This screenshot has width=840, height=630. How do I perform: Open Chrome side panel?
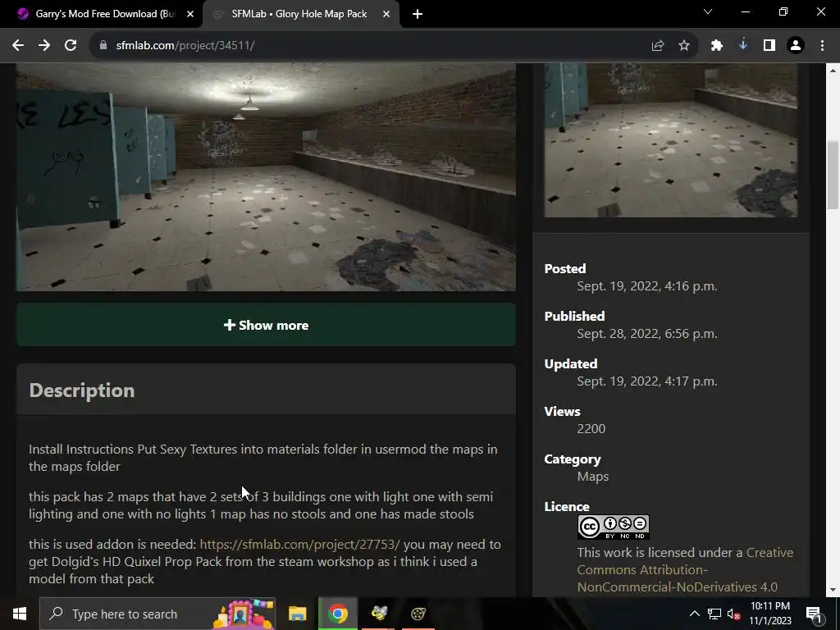pos(769,46)
